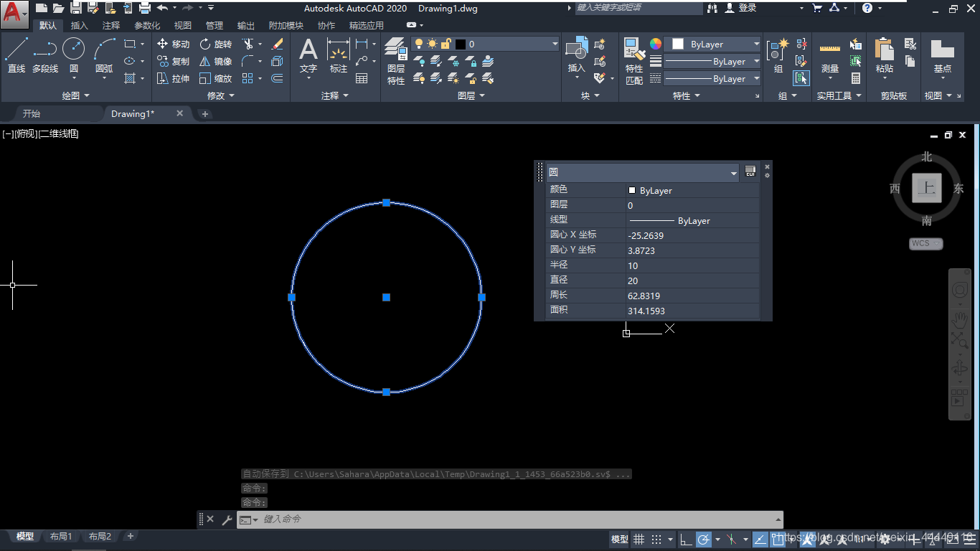
Task: Toggle layer on/off lightbulb in layer dropdown
Action: pyautogui.click(x=419, y=44)
